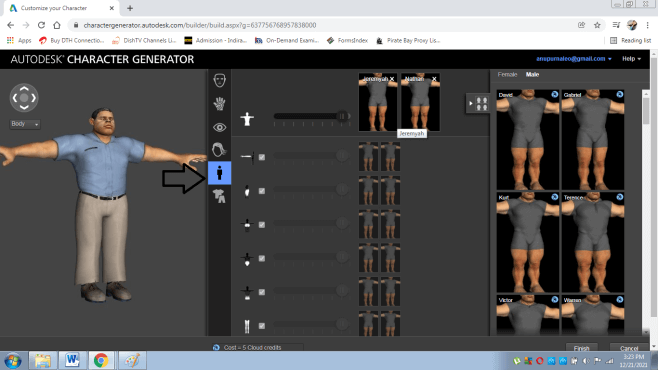Viewport: 658px width, 370px height.
Task: Click the full-body T-pose blend icon
Action: tap(247, 119)
